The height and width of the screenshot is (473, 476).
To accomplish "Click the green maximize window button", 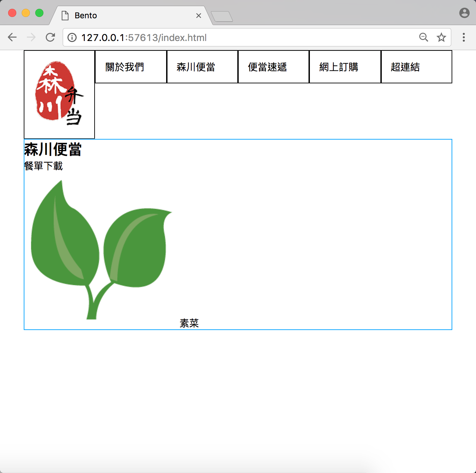I will tap(39, 13).
